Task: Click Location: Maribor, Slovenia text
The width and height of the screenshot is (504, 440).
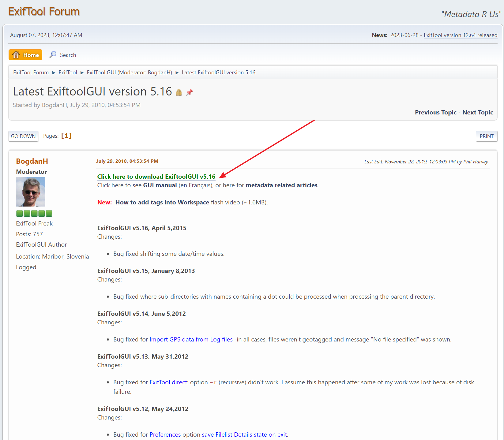Action: click(x=52, y=256)
